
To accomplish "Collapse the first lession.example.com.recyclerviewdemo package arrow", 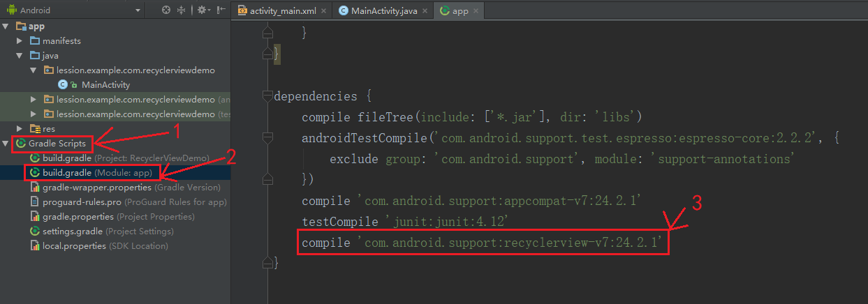I will (34, 70).
